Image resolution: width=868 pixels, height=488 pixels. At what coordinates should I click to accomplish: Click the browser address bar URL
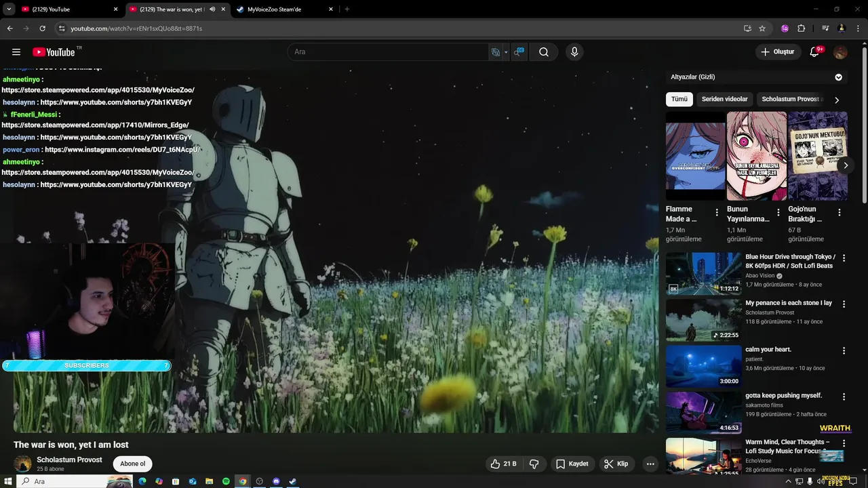[x=136, y=28]
